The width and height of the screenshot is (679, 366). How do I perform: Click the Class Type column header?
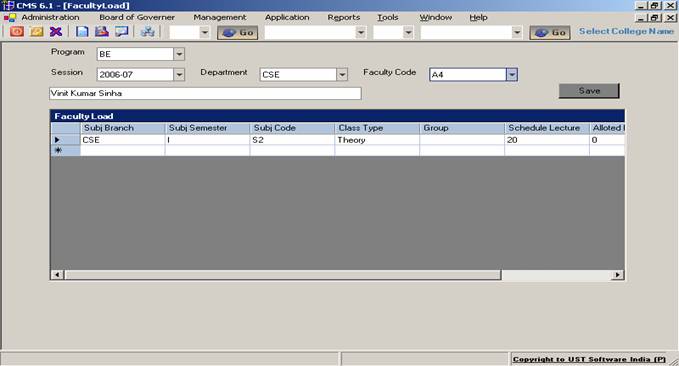point(377,128)
